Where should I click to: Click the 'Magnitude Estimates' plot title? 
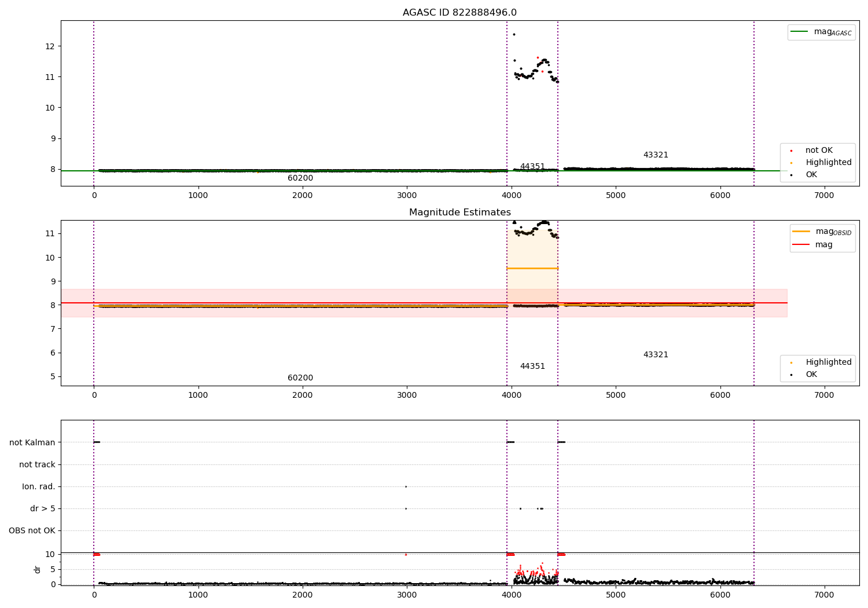(x=459, y=213)
